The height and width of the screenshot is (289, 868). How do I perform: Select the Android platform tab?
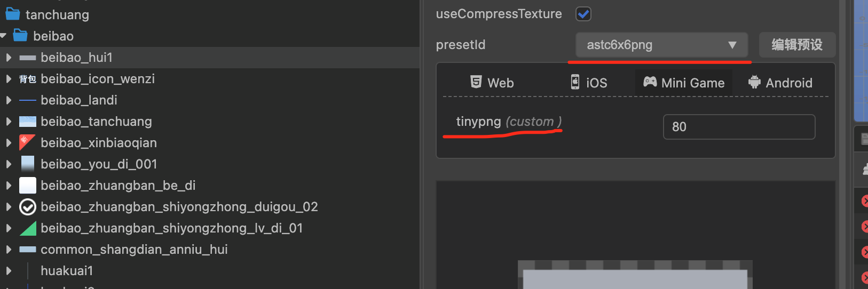pos(780,83)
